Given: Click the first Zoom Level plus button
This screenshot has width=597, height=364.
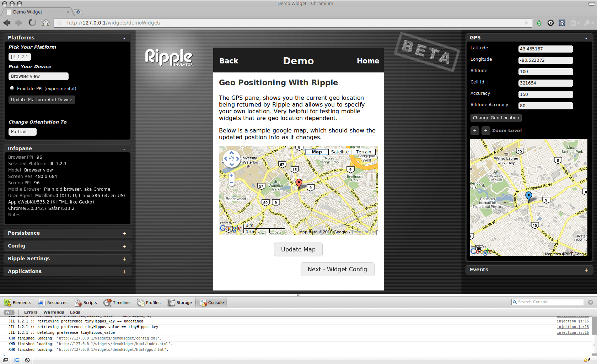Looking at the screenshot, I should pyautogui.click(x=475, y=131).
